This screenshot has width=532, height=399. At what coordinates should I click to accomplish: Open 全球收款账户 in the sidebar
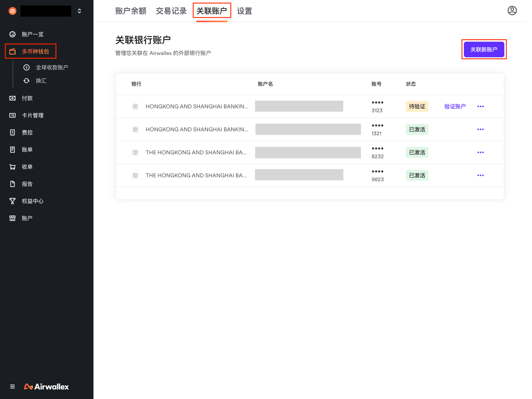pyautogui.click(x=52, y=67)
